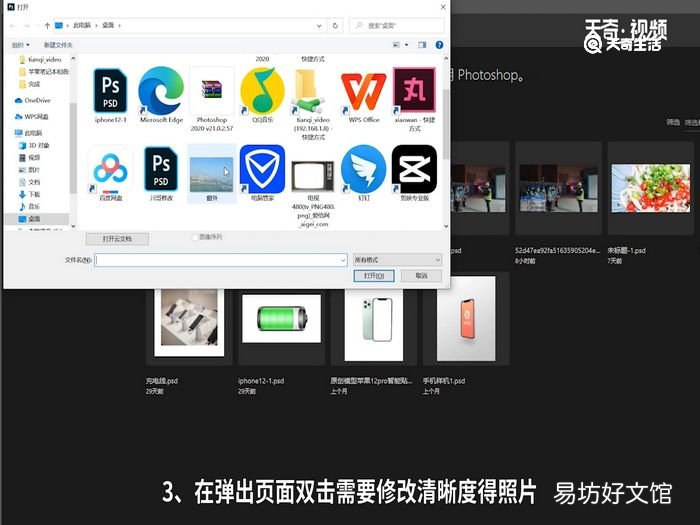Viewport: 700px width, 525px height.
Task: Click the 打开云文档 button
Action: click(117, 239)
